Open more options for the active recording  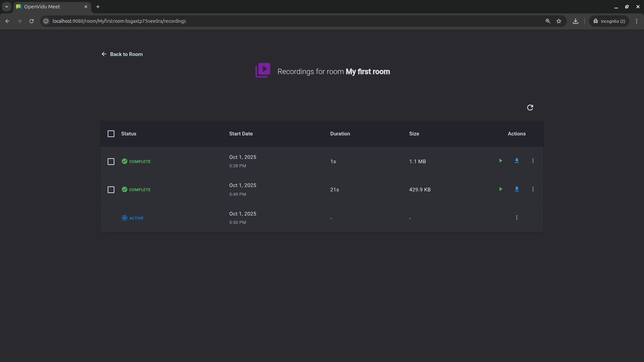pos(517,218)
